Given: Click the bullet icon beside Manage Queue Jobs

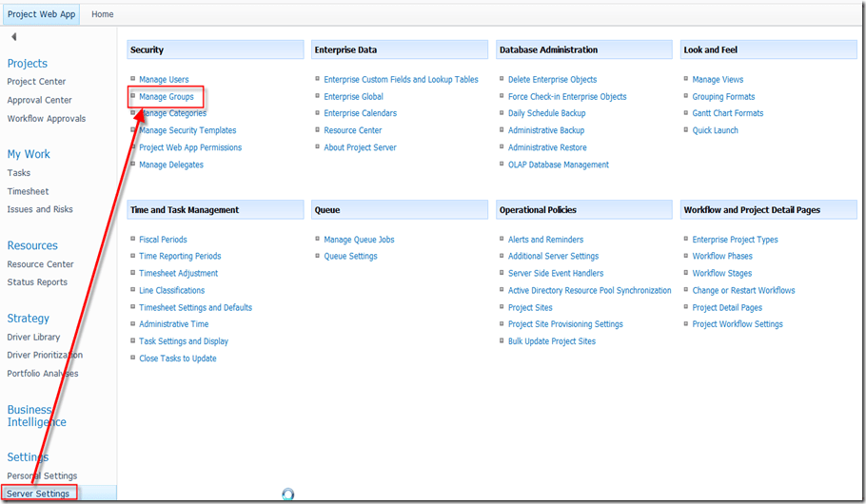Looking at the screenshot, I should point(317,239).
